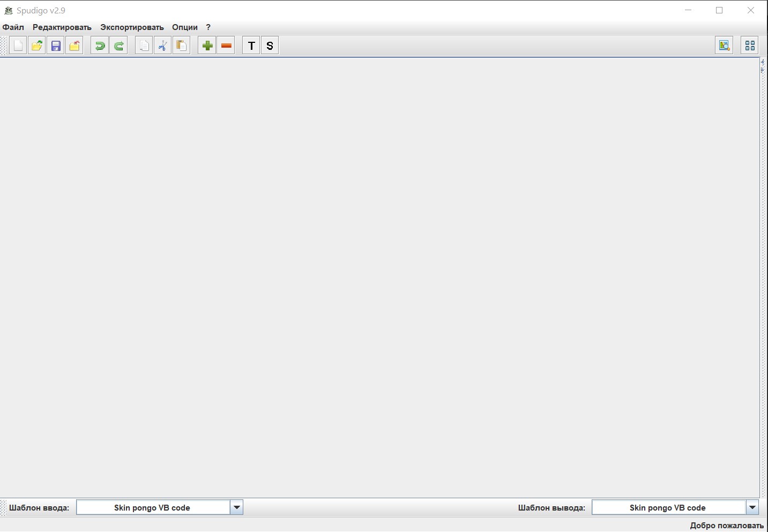Click the folder with red arrow icon
This screenshot has height=532, width=768.
coord(74,46)
